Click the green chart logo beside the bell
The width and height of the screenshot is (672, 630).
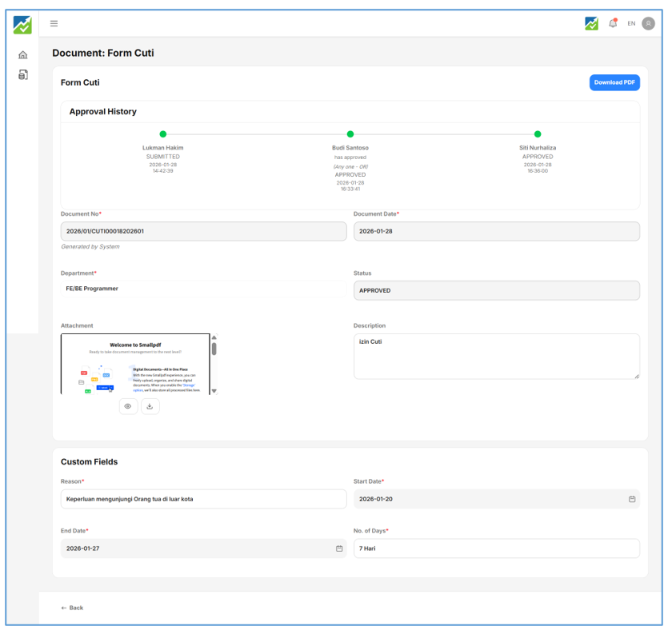(591, 23)
